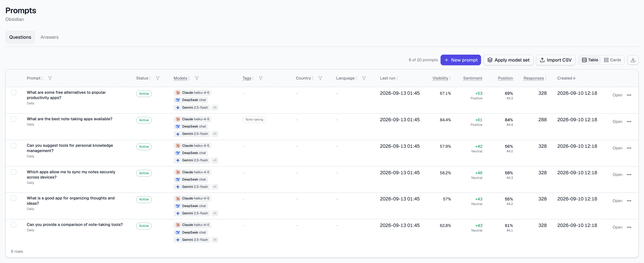Select checkbox for best note-taking apps prompt
The height and width of the screenshot is (263, 644).
point(13,119)
